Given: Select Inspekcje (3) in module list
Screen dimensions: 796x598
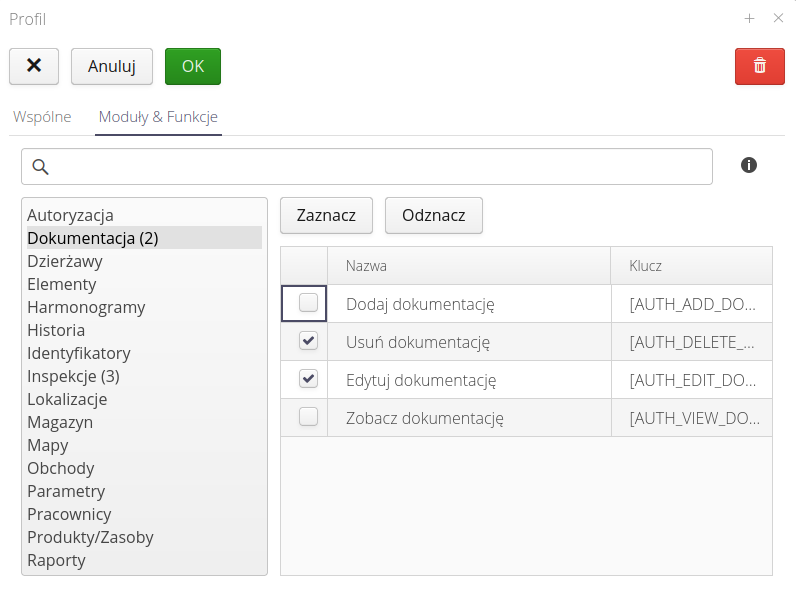Looking at the screenshot, I should (73, 376).
